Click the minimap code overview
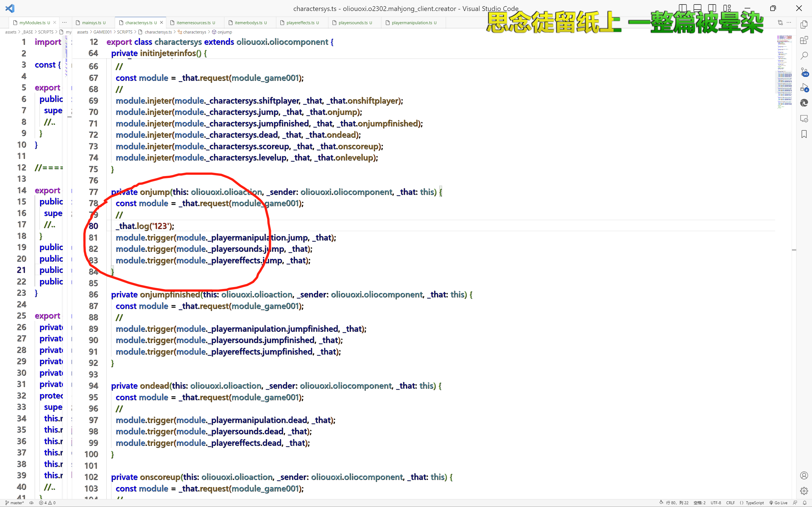Viewport: 812px width, 507px height. [784, 72]
